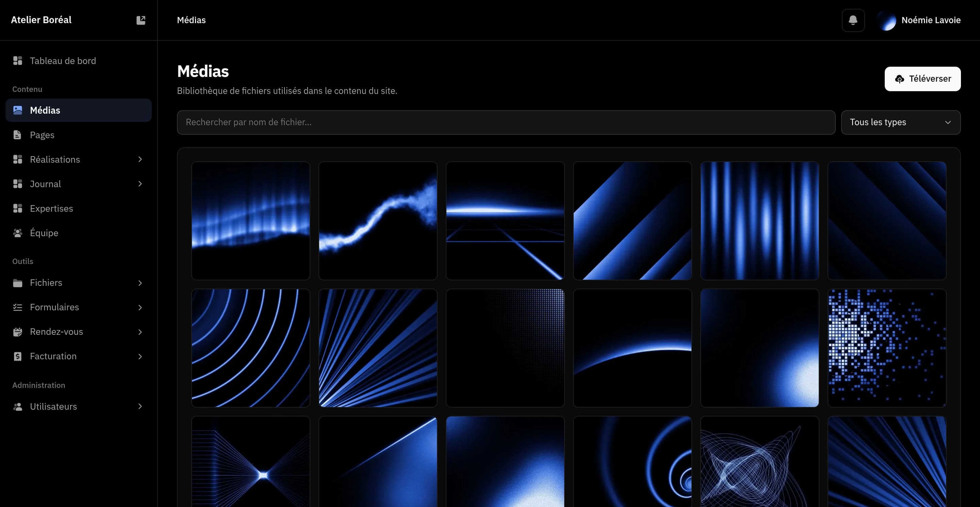980x507 pixels.
Task: Expand the Formulaires submenu chevron
Action: click(140, 307)
